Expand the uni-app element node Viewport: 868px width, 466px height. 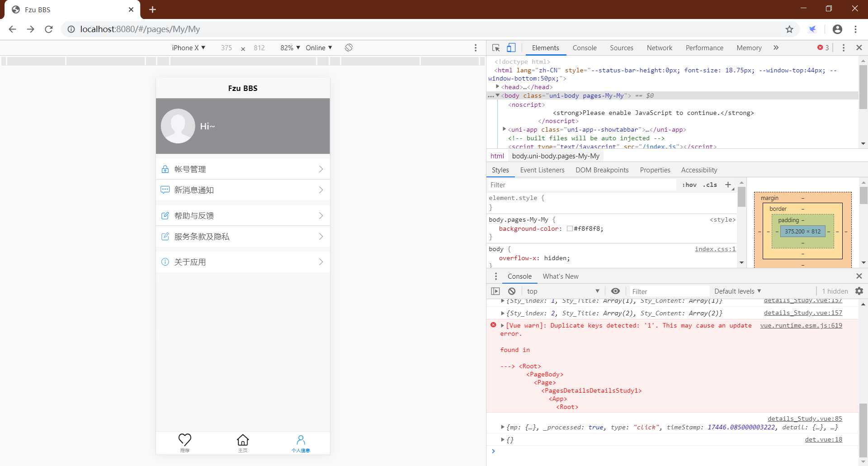pyautogui.click(x=504, y=129)
